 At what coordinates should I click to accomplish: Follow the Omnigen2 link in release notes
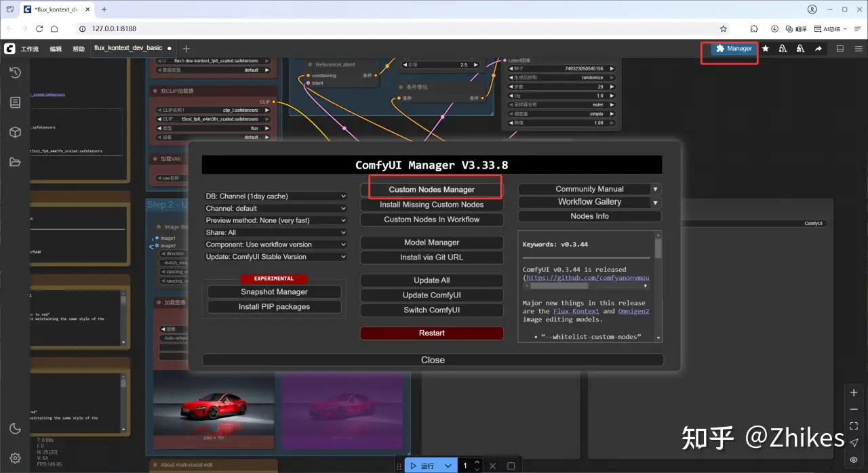[x=633, y=312]
